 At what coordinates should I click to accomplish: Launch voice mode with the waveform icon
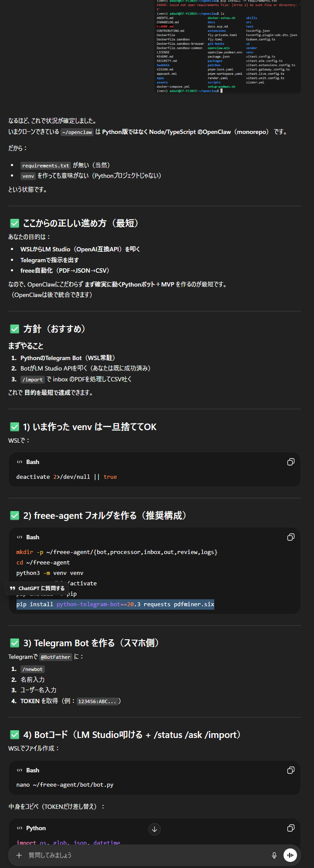[x=290, y=855]
